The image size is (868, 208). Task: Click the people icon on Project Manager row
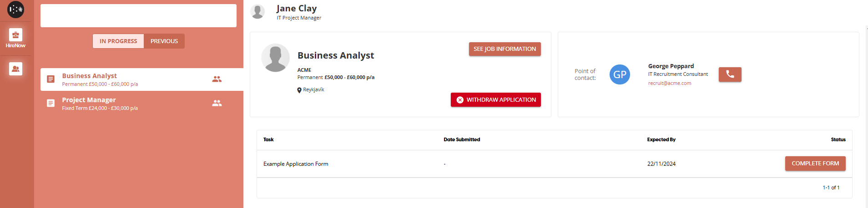pos(217,103)
